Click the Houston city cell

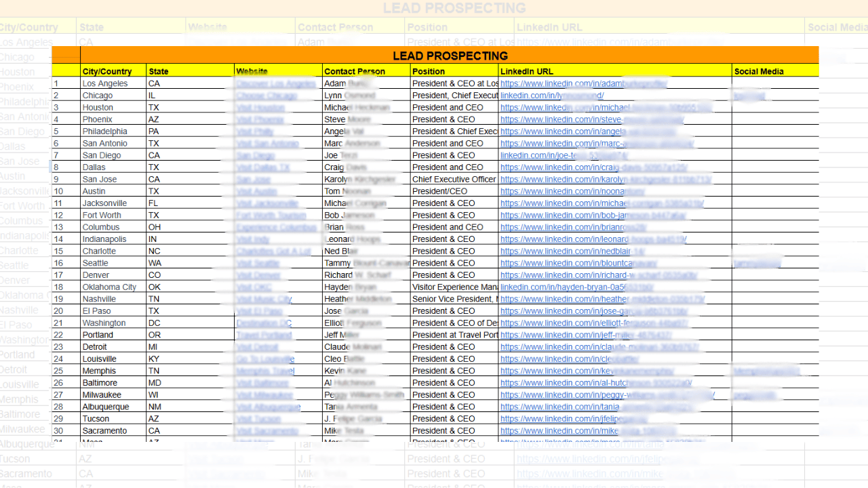click(113, 107)
